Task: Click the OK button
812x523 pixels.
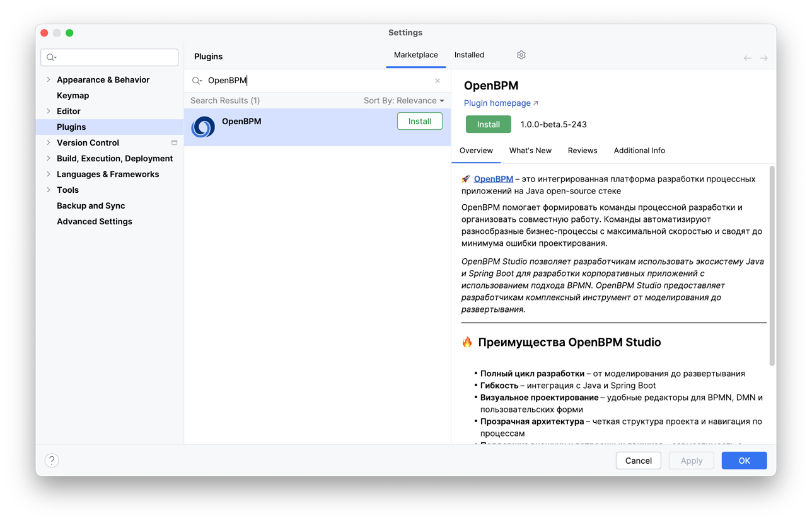Action: (x=744, y=461)
